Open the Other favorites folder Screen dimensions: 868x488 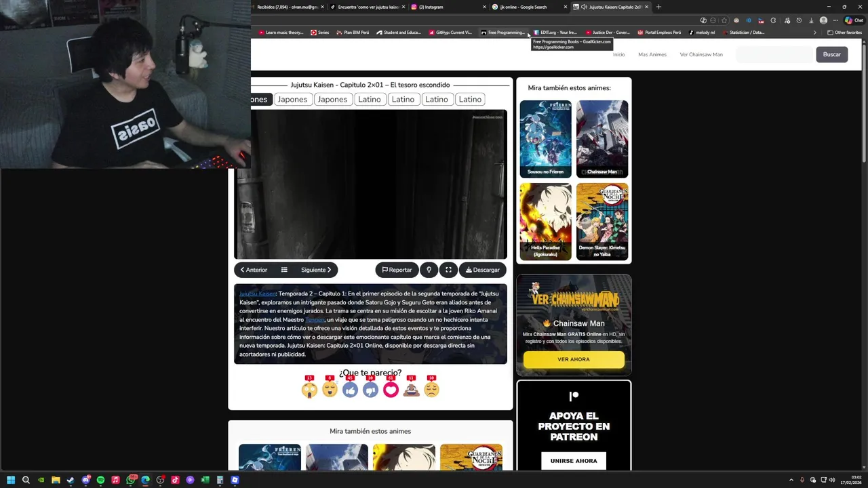click(x=844, y=33)
